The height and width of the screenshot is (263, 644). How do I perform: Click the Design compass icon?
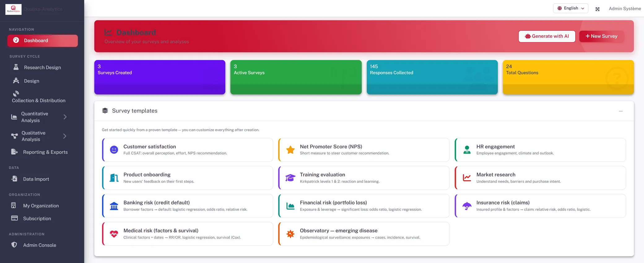16,81
